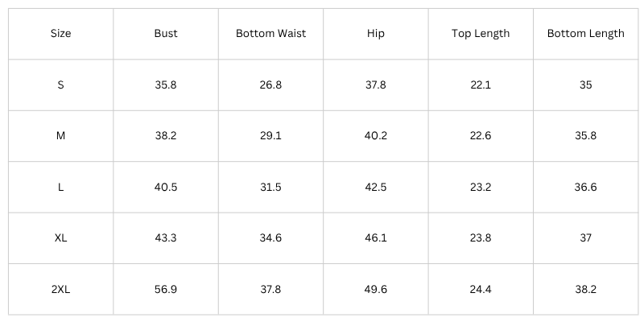Click the 56.9 bust cell
Image resolution: width=644 pixels, height=322 pixels.
coord(166,289)
